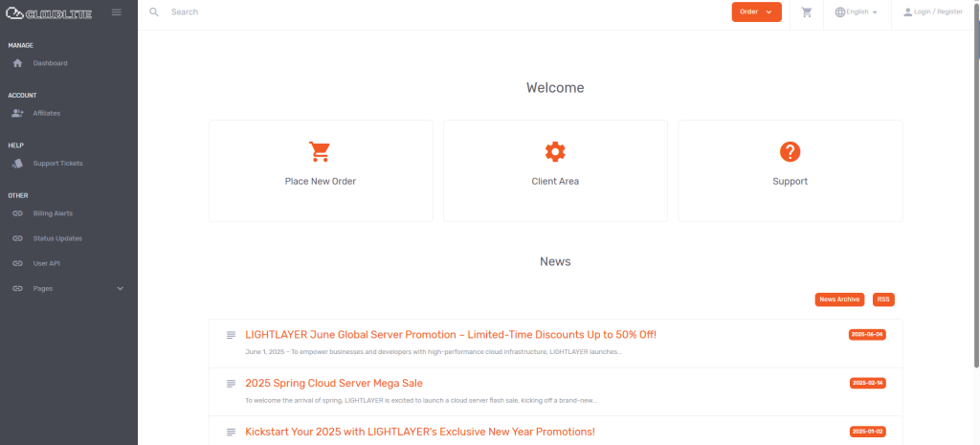Open the 2025 Spring Cloud Server Mega Sale article
Screen dimensions: 980x445
point(334,383)
